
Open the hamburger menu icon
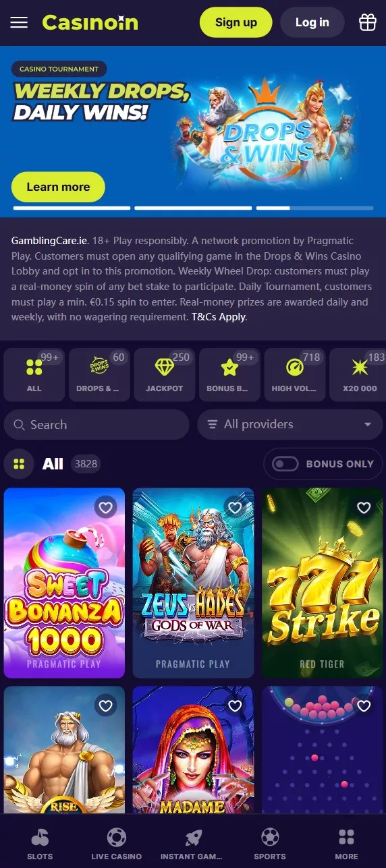click(19, 22)
